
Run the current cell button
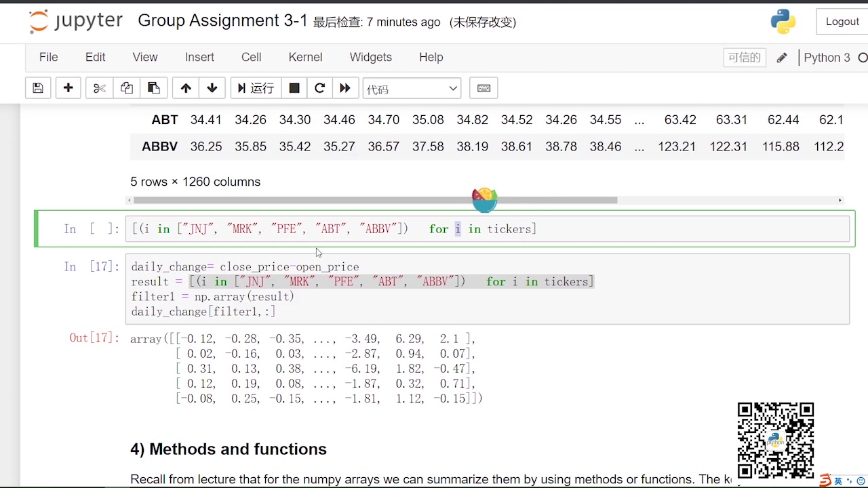256,88
